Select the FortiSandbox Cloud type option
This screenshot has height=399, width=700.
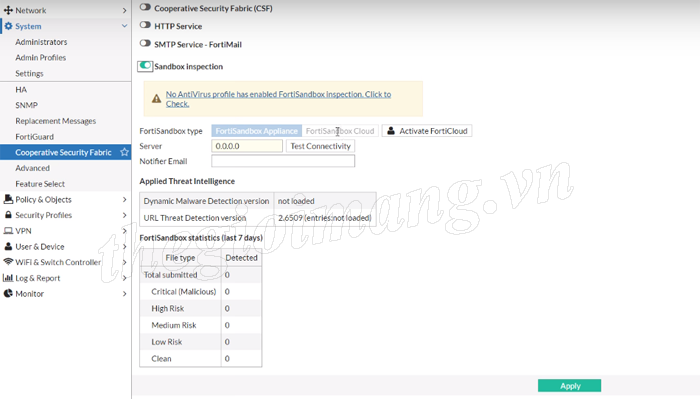click(340, 131)
